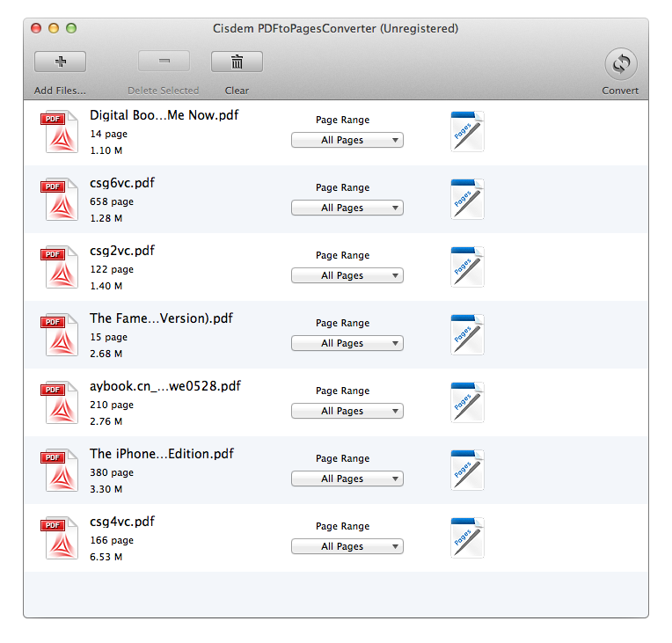Click the Add Files plus button
This screenshot has height=643, width=672.
click(60, 62)
